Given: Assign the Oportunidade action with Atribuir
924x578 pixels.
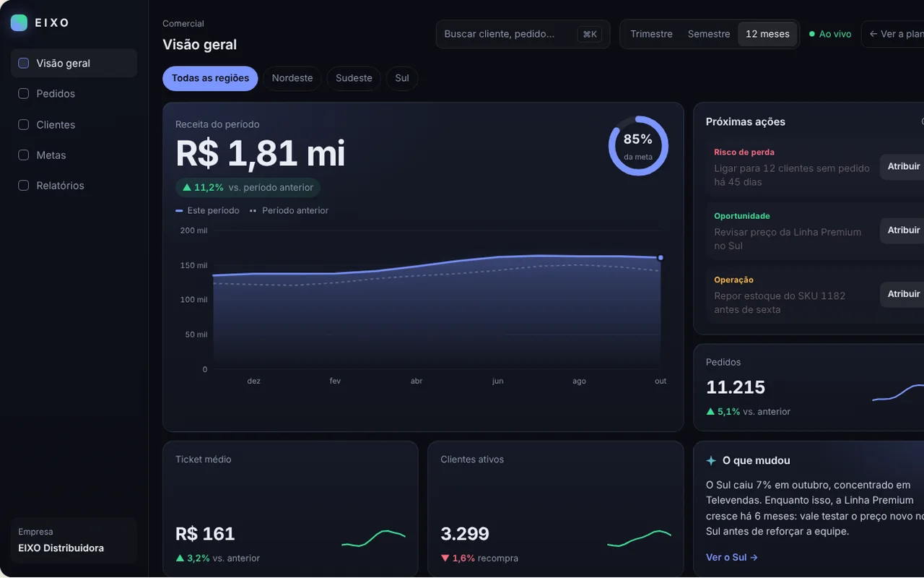Looking at the screenshot, I should click(903, 230).
